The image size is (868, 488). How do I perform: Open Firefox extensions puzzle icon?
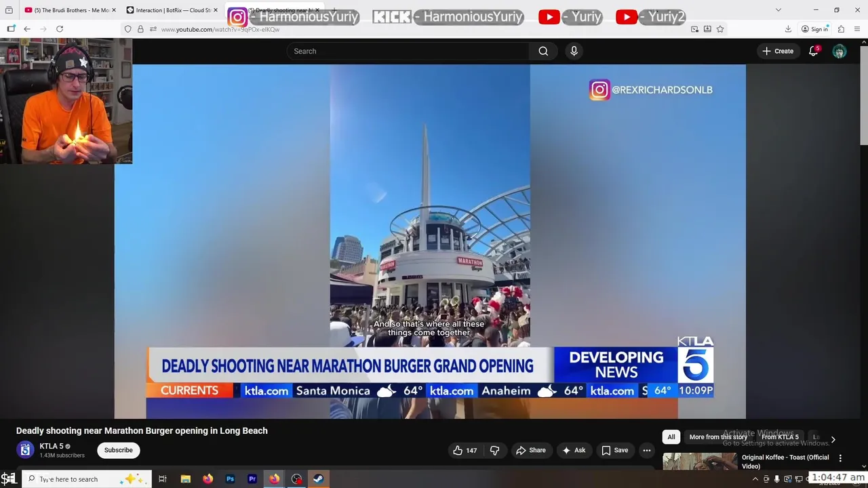[841, 29]
